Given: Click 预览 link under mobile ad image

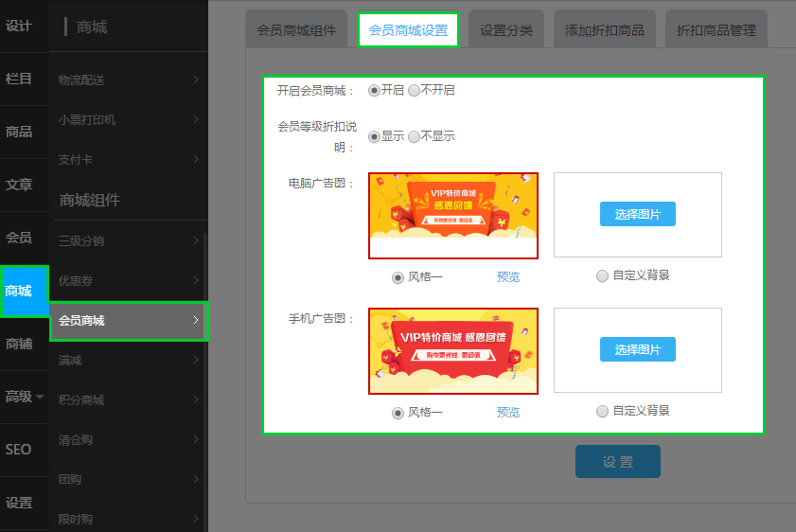Looking at the screenshot, I should [x=508, y=413].
